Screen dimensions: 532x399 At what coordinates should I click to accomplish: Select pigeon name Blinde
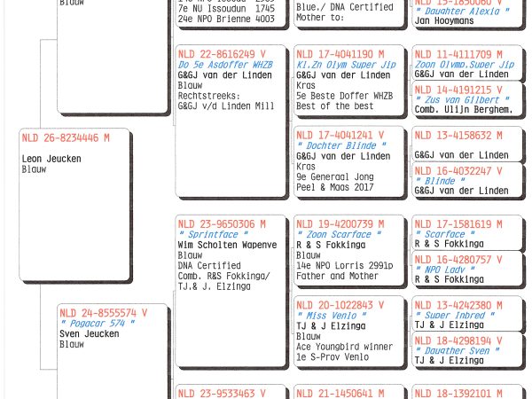pos(440,181)
